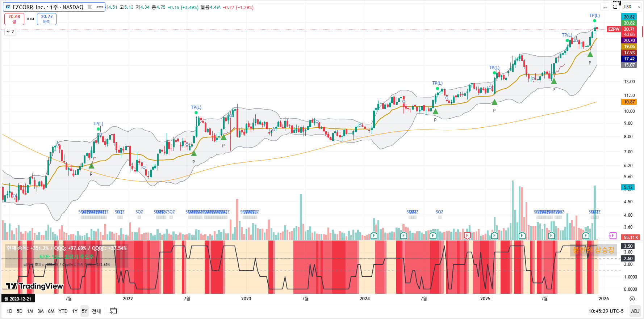Click the 2024 label on the time axis

tap(365, 299)
